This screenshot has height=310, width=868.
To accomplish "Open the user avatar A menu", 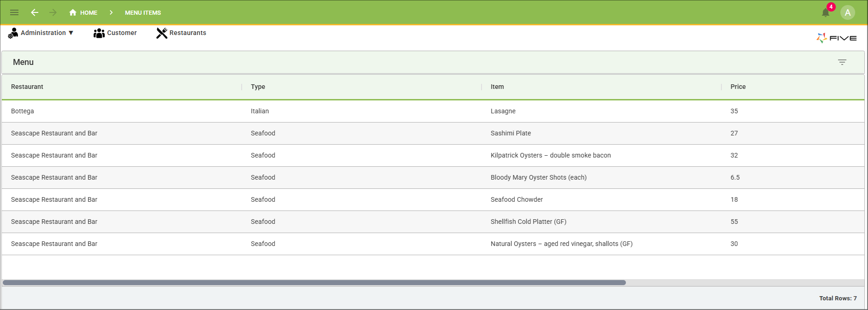I will tap(848, 12).
